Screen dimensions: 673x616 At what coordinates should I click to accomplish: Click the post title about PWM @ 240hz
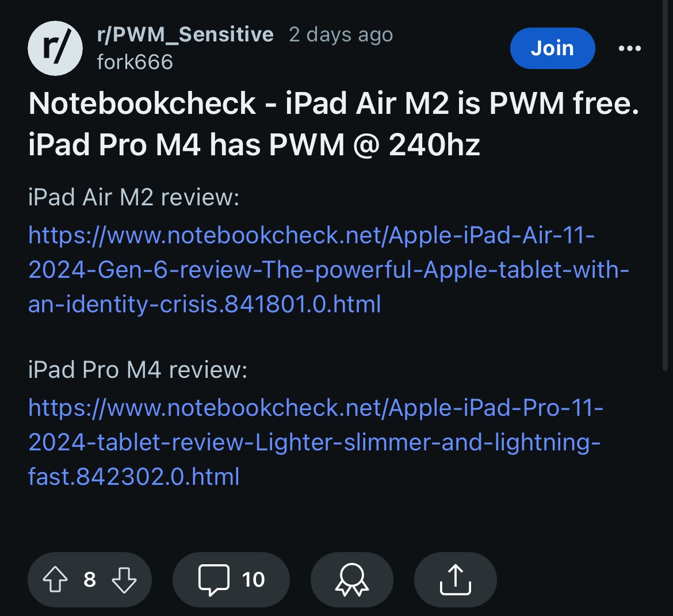334,124
